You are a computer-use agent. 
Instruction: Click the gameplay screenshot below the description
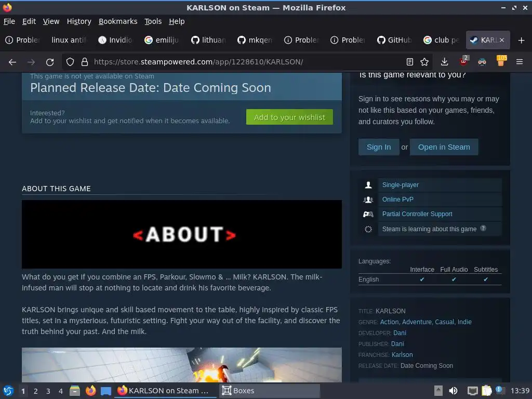pos(181,365)
